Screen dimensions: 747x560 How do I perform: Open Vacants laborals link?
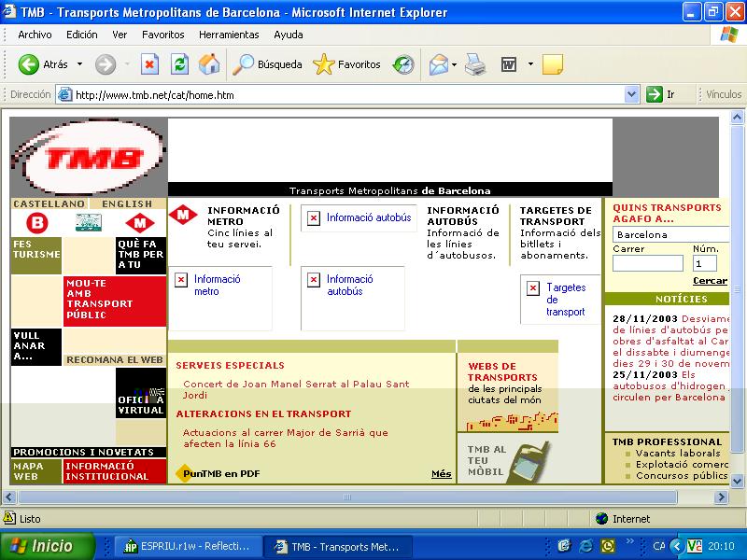pos(678,453)
